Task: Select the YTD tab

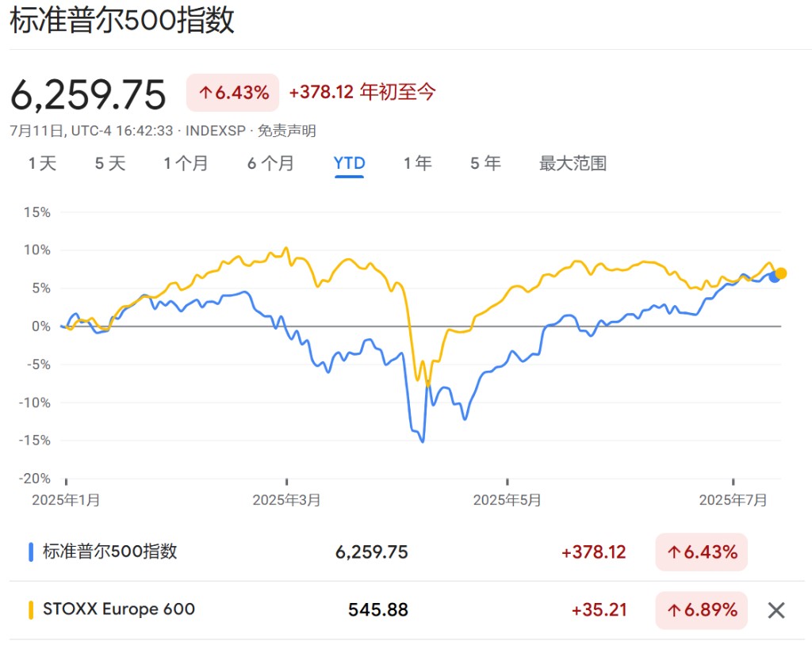Action: tap(349, 163)
